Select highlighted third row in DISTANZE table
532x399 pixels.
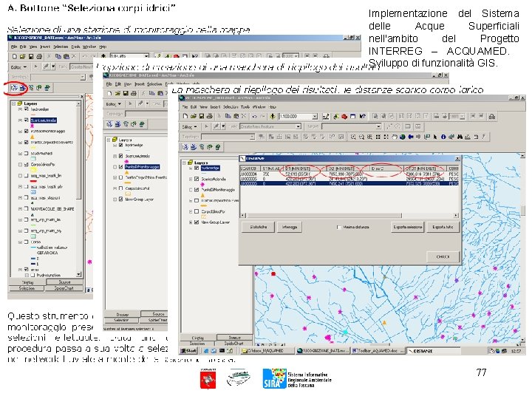pos(349,183)
